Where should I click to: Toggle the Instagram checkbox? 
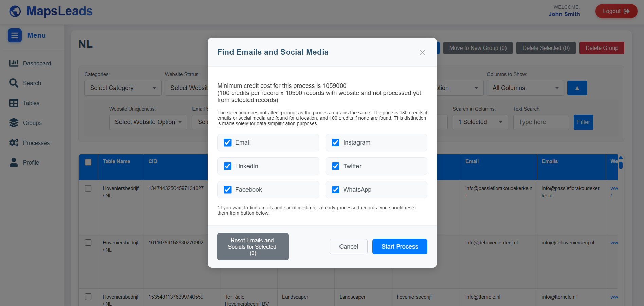tap(335, 142)
